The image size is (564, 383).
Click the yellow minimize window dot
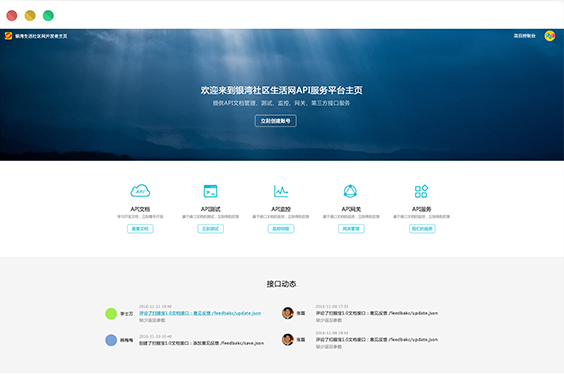pyautogui.click(x=30, y=15)
